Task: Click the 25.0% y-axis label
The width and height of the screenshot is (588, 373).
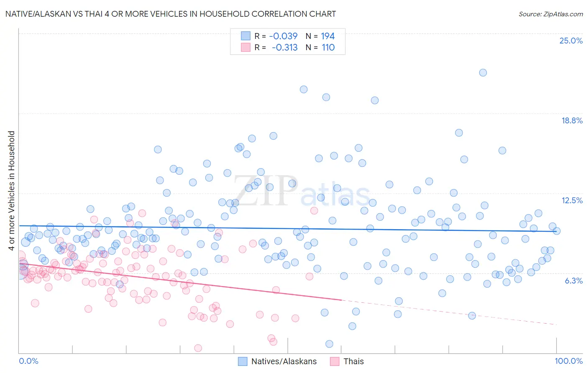Action: pos(571,41)
